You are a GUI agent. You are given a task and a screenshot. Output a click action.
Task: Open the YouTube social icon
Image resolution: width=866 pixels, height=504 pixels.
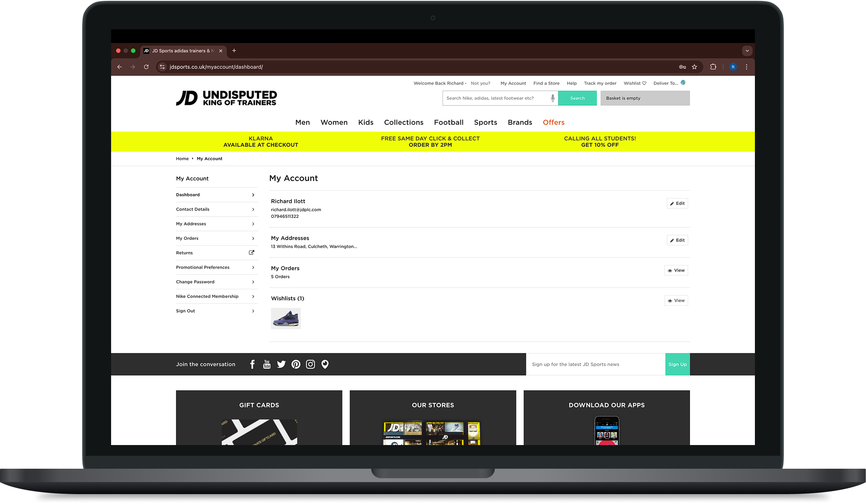(x=267, y=365)
